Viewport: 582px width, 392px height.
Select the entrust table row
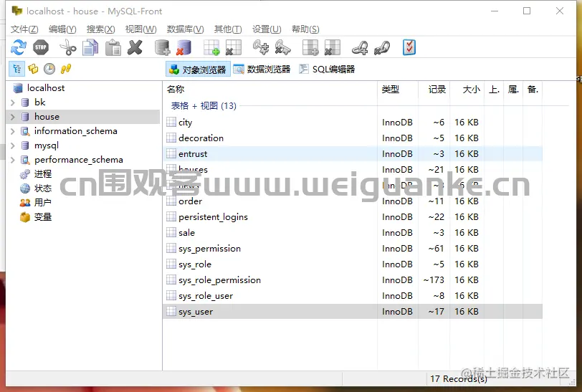tap(353, 154)
